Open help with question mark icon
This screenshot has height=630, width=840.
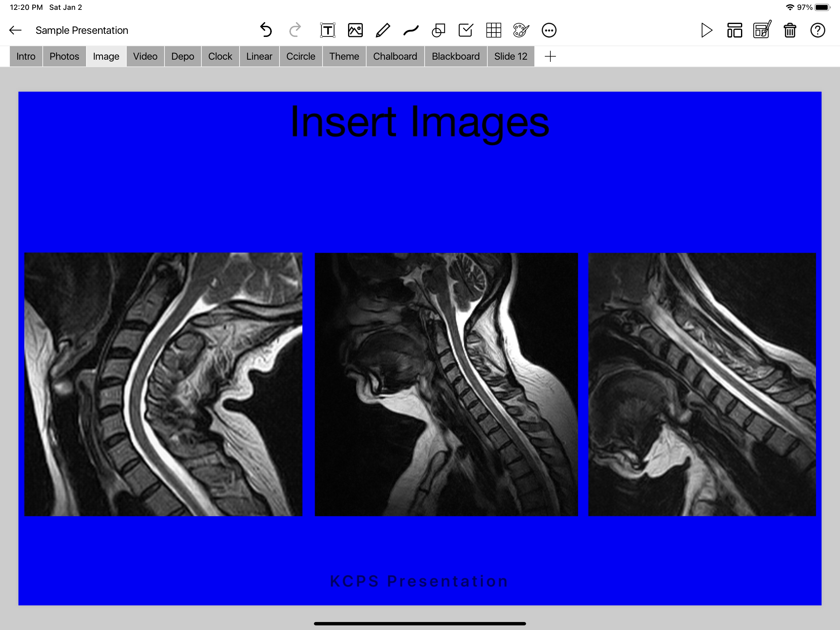[x=818, y=30]
